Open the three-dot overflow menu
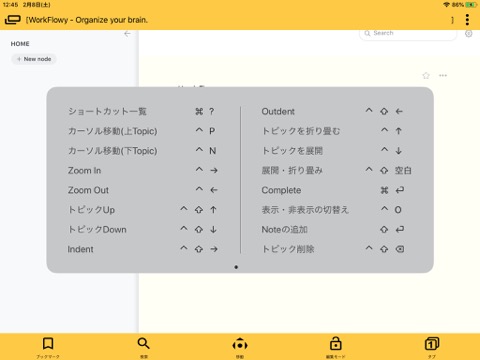Viewport: 480px width, 360px height. (x=467, y=20)
